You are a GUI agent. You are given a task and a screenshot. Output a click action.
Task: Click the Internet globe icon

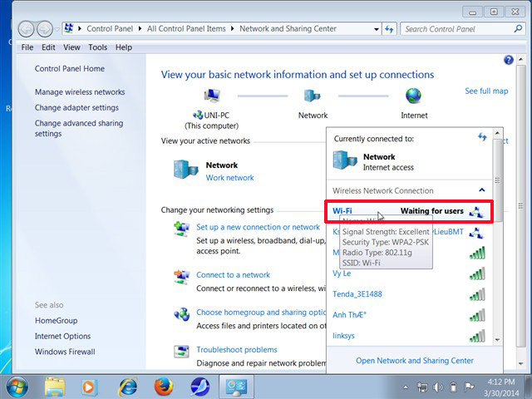coord(413,96)
